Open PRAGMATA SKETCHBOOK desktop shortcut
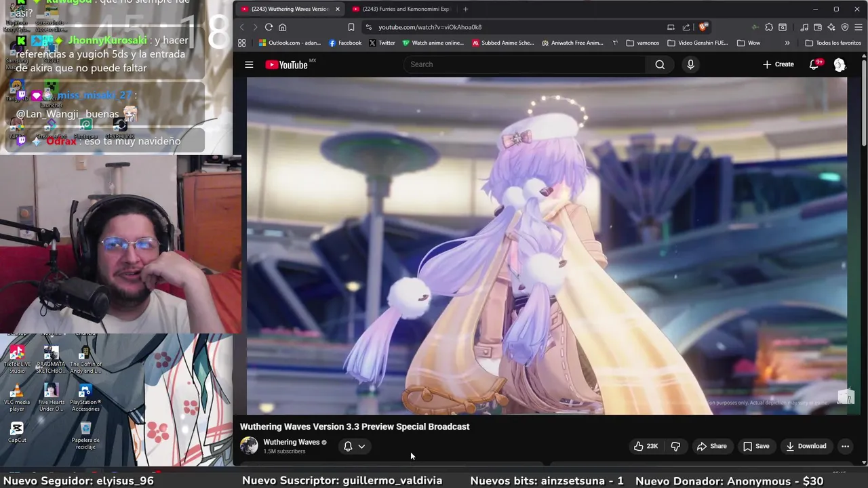This screenshot has width=868, height=488. tap(51, 360)
